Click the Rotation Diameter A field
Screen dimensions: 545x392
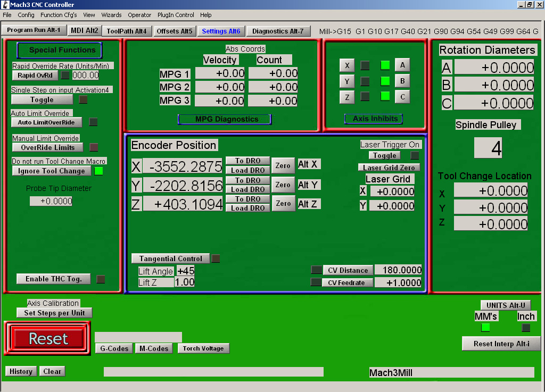click(x=494, y=68)
